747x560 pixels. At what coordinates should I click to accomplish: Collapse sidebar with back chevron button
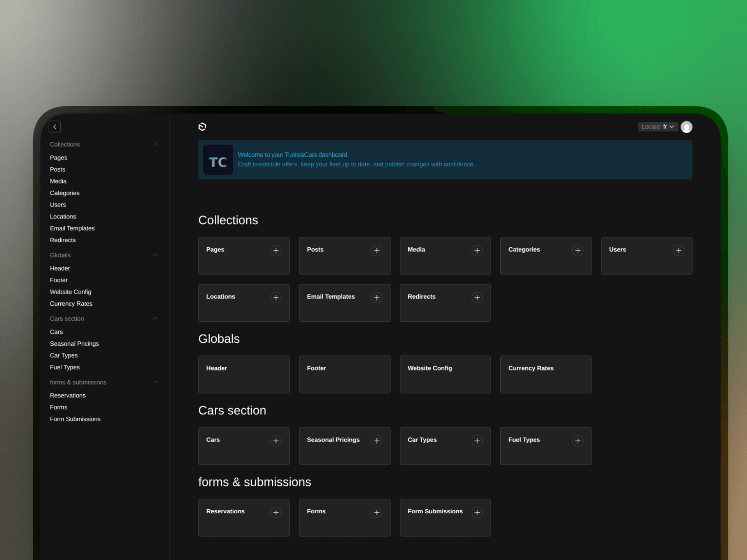click(54, 127)
